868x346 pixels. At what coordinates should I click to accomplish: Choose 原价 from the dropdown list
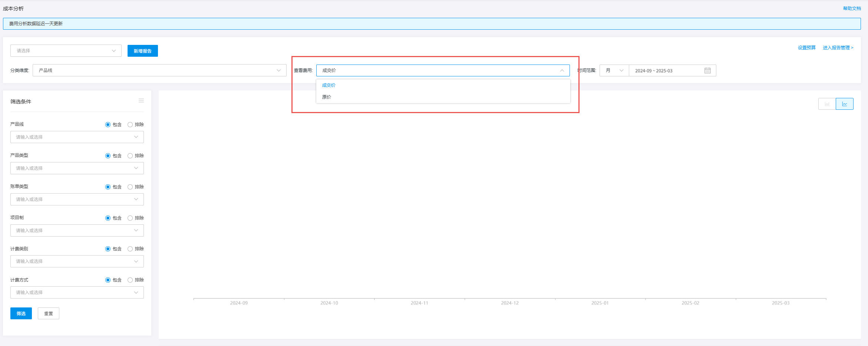pyautogui.click(x=327, y=97)
